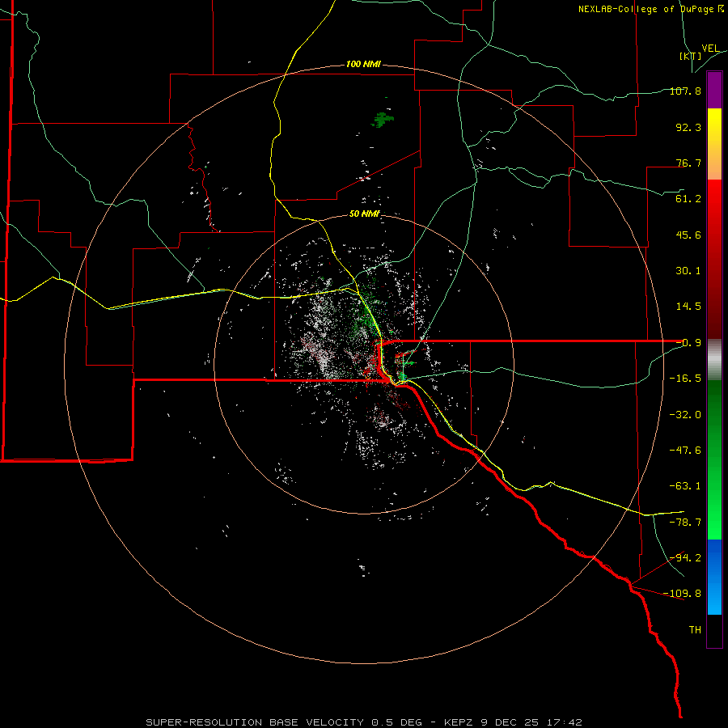Click the -16.5 legend value

point(685,379)
